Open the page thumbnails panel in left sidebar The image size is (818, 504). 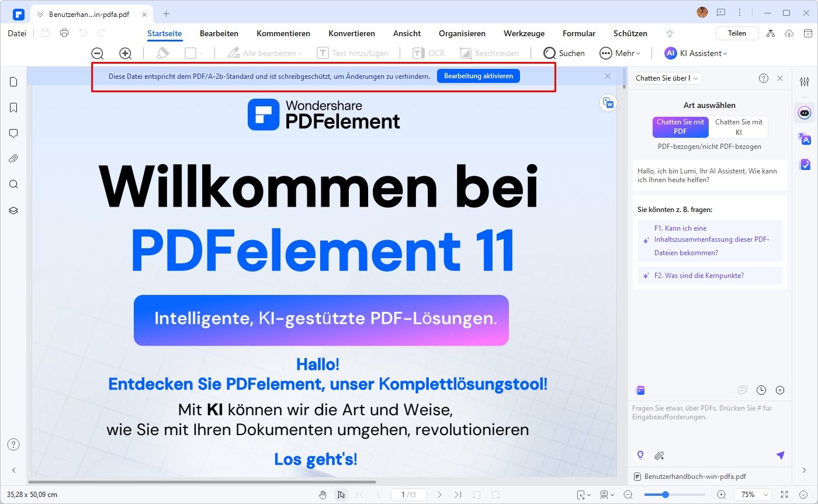point(13,82)
